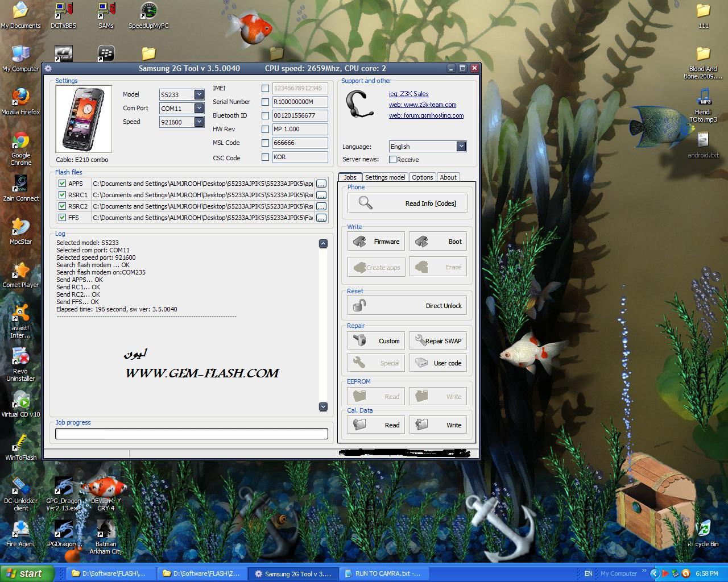Viewport: 728px width, 582px height.
Task: Open the android.txt file on the desktop
Action: click(703, 145)
